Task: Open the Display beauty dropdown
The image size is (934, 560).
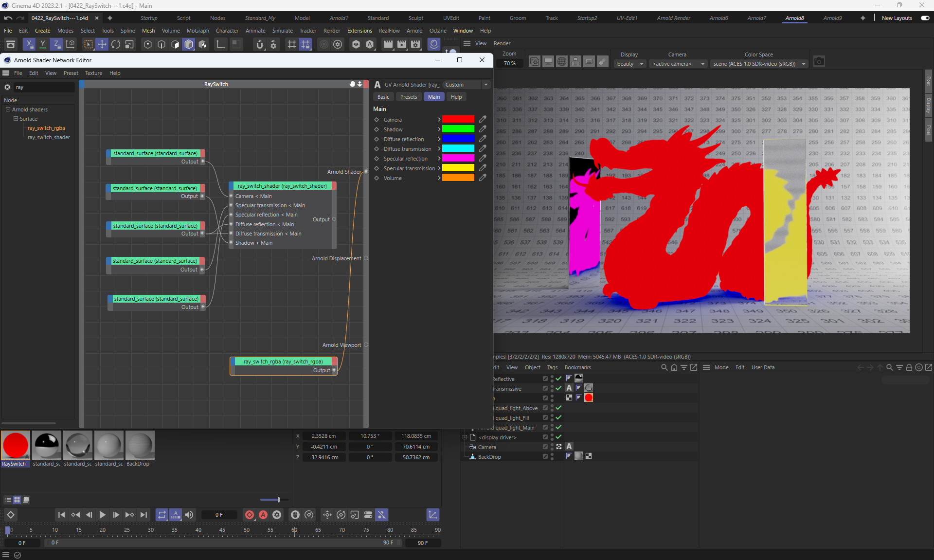Action: point(630,64)
